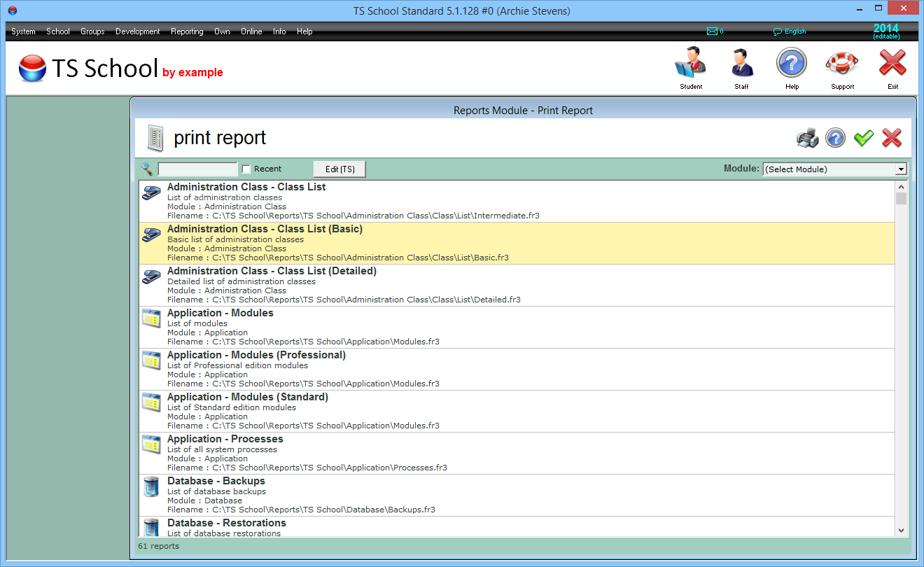The width and height of the screenshot is (924, 567).
Task: Select 'Database - Restorations' report title
Action: (227, 523)
